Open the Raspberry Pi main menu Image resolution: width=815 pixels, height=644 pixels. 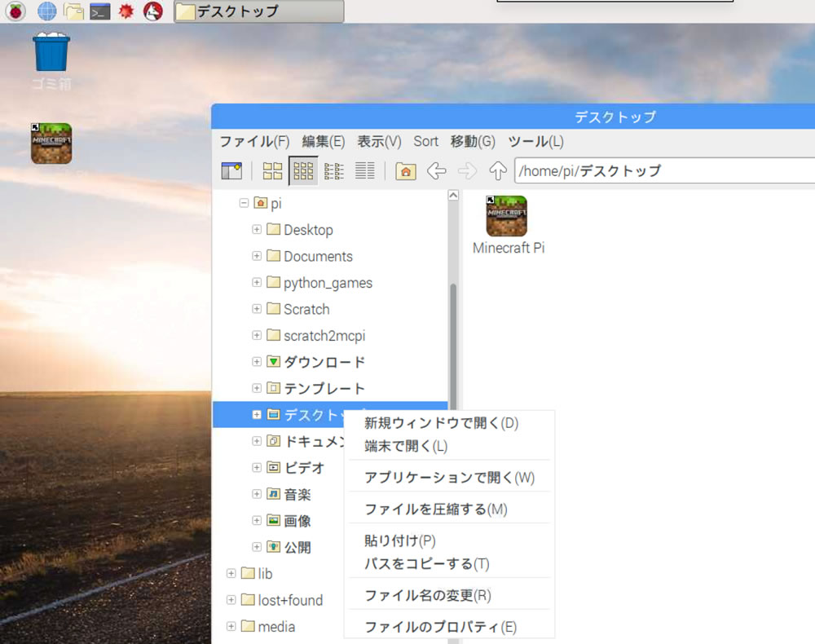click(15, 11)
